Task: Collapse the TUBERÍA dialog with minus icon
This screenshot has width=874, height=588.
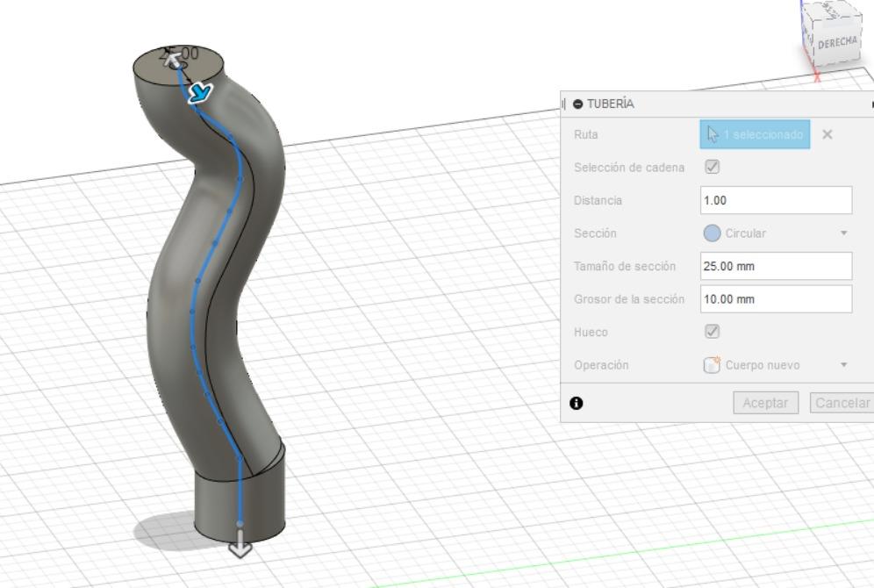Action: coord(578,104)
